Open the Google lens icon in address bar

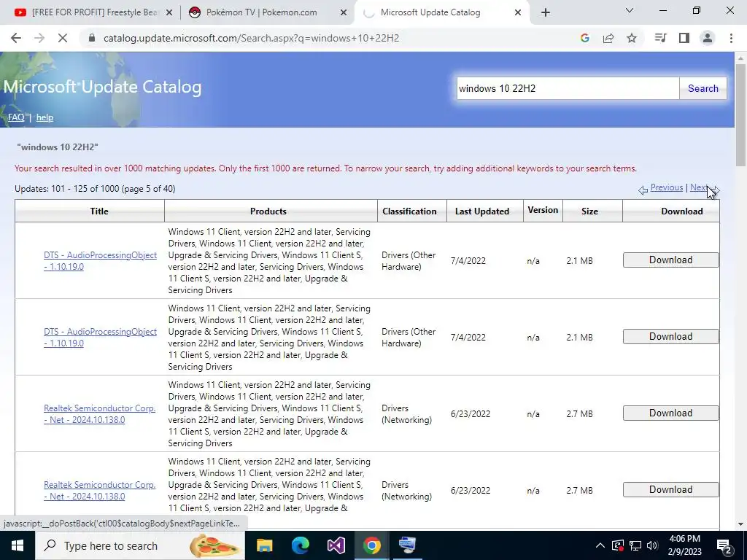coord(584,38)
